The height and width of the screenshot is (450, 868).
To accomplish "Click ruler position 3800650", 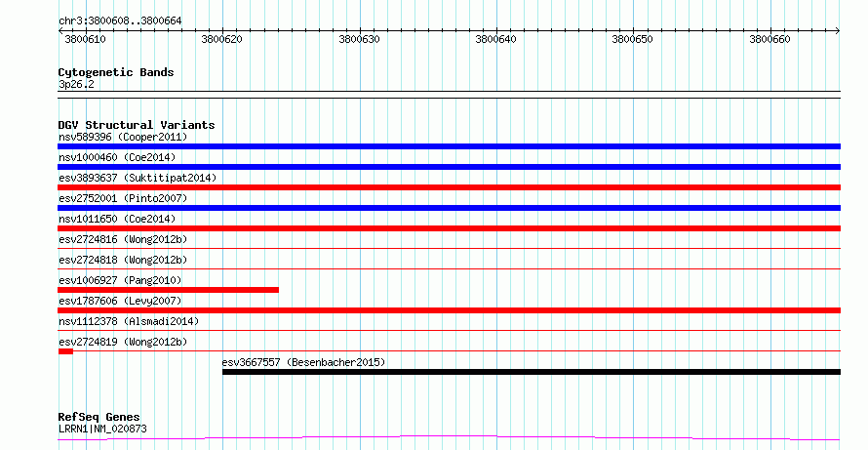I will click(633, 39).
